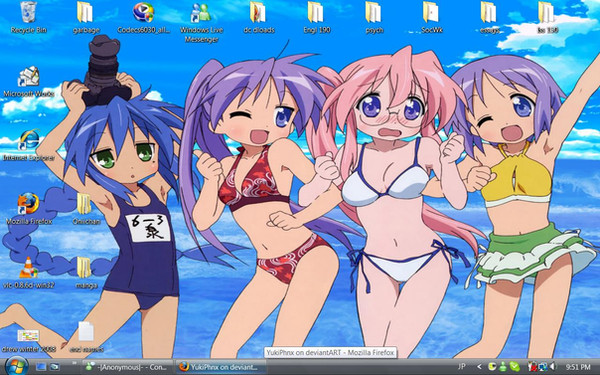
Task: Select the blank document icon in the bottom row
Action: tap(86, 337)
